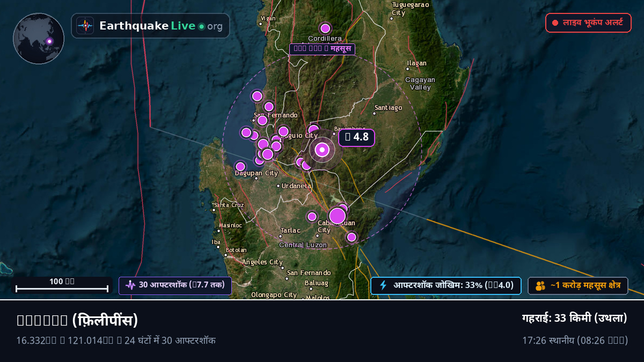This screenshot has width=644, height=362.
Task: Click the 30 aftershocks badge
Action: pos(175,285)
